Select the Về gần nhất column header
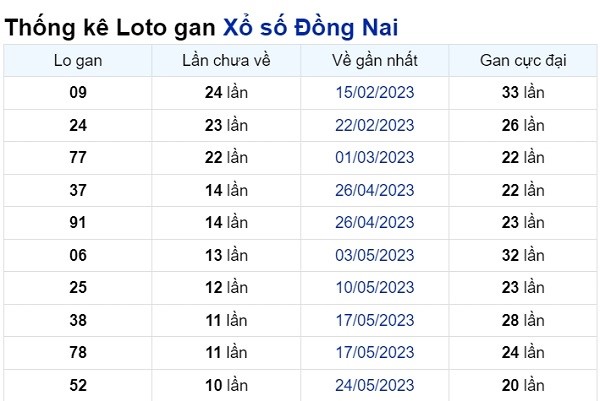Image resolution: width=600 pixels, height=401 pixels. tap(375, 60)
